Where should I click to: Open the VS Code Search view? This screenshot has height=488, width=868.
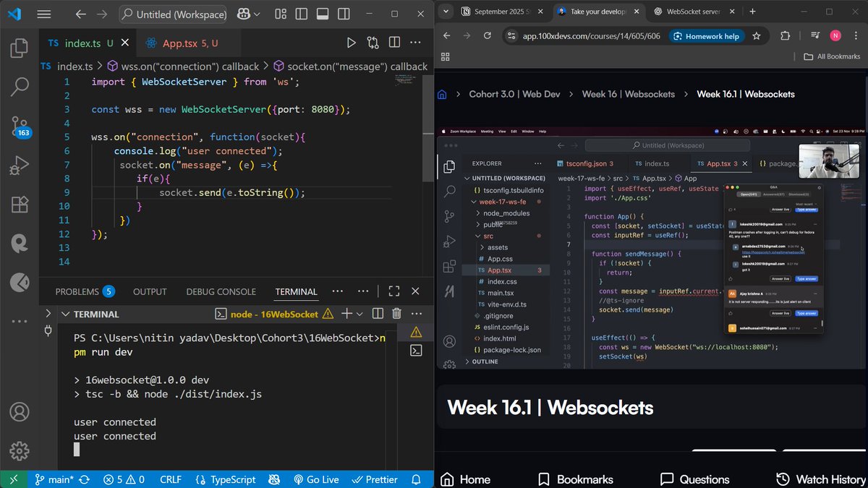tap(20, 87)
